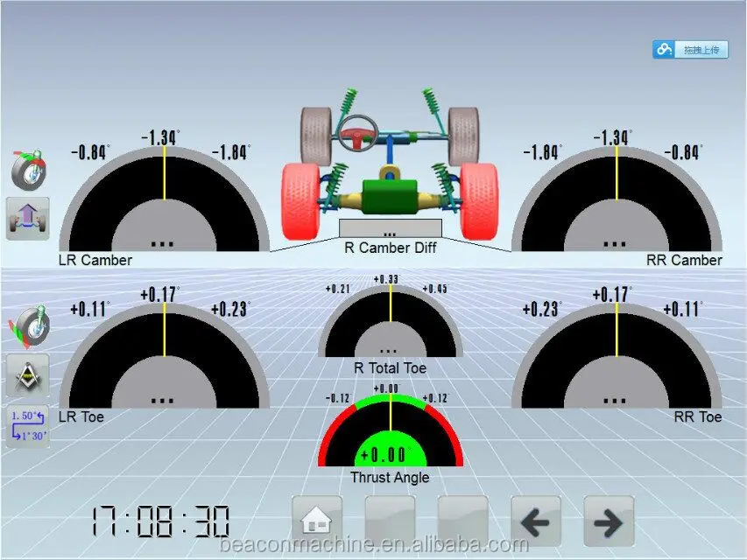
Task: Click the second blank button before back arrow
Action: 463,521
